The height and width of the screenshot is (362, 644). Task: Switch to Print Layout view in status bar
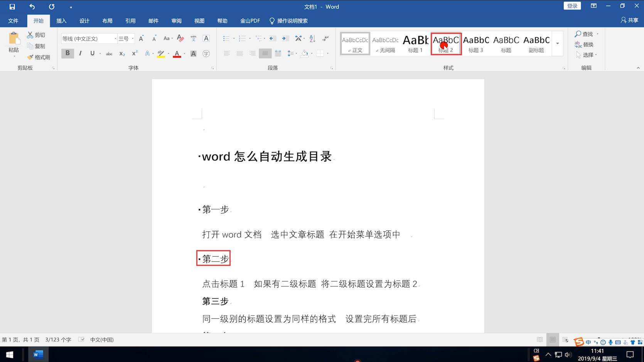point(552,340)
